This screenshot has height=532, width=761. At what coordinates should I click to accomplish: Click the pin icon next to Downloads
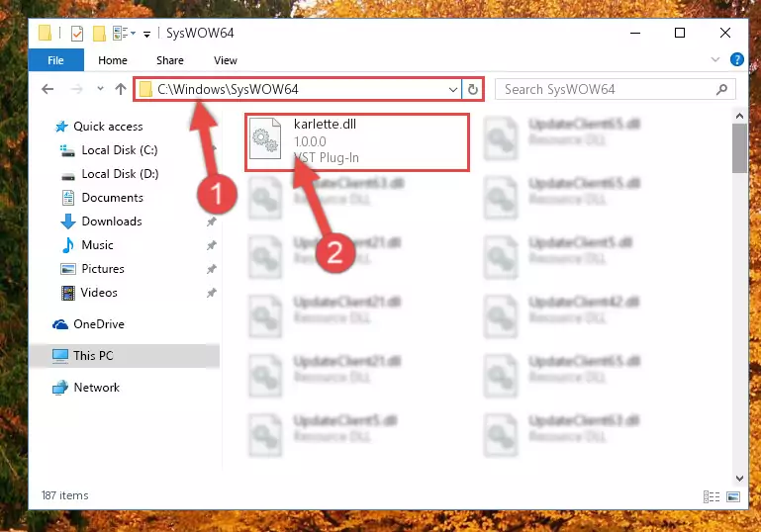click(211, 222)
